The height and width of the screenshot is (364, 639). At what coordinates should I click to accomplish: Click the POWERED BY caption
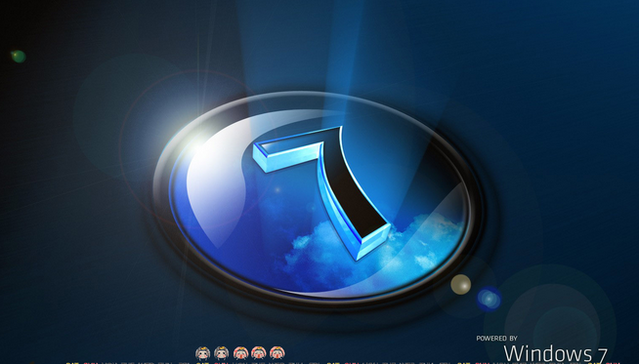pyautogui.click(x=496, y=339)
